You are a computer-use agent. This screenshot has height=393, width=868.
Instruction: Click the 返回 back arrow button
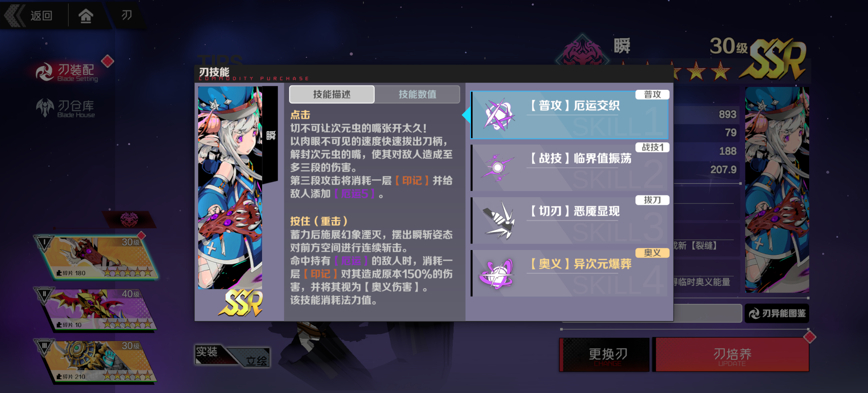(x=30, y=16)
